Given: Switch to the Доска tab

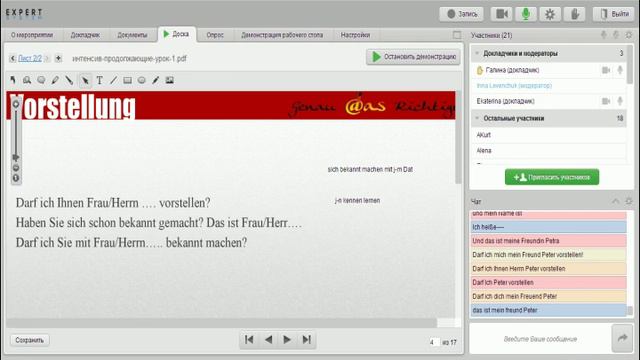Looking at the screenshot, I should click(177, 34).
